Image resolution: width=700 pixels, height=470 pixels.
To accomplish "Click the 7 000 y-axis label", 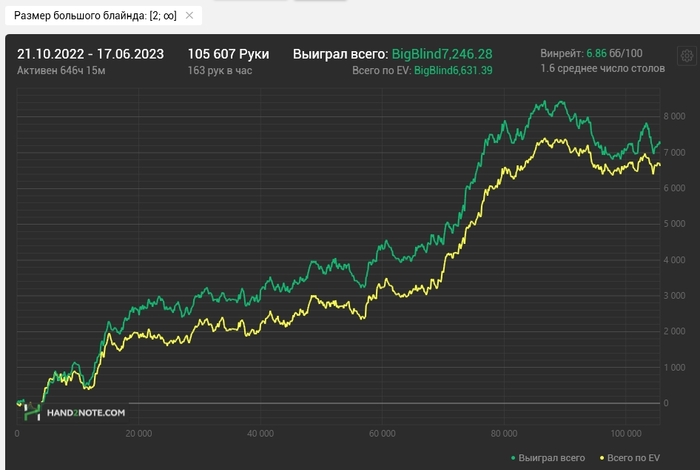I will (674, 152).
